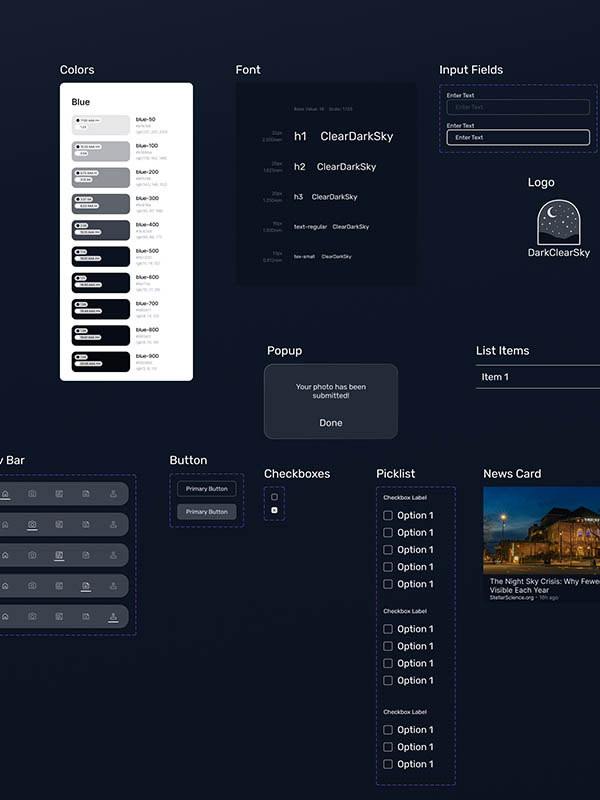600x800 pixels.
Task: Click Home icon in nav bar with Document underlined
Action: (x=5, y=586)
